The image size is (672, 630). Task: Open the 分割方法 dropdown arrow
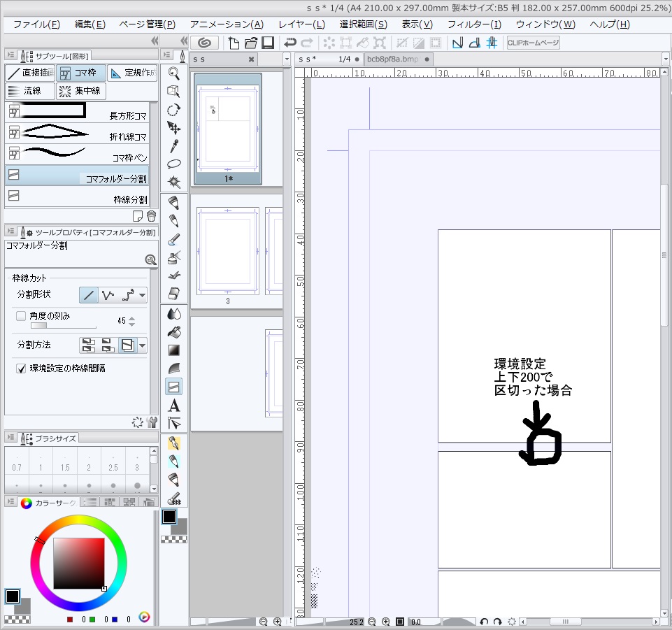[x=143, y=345]
